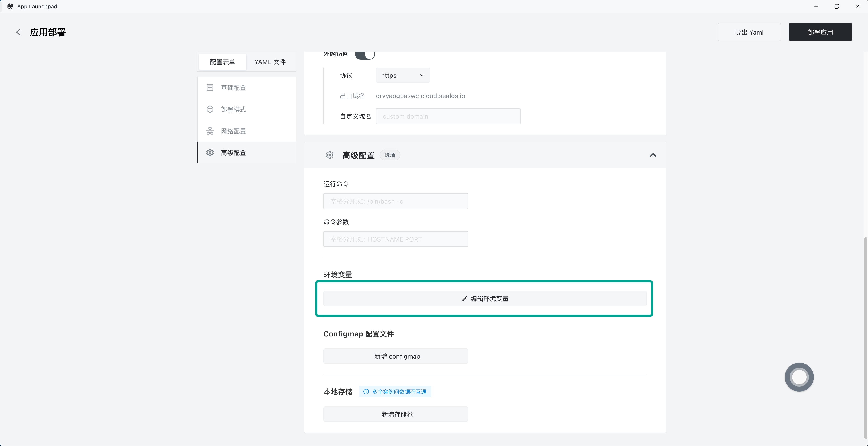This screenshot has width=868, height=446.
Task: Switch to the YAML 文件 tab
Action: tap(270, 62)
